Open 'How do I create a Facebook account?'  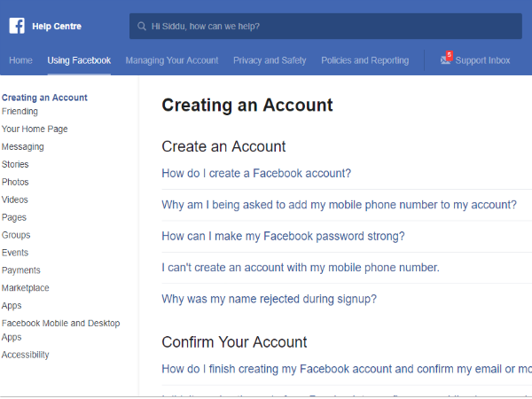point(256,173)
